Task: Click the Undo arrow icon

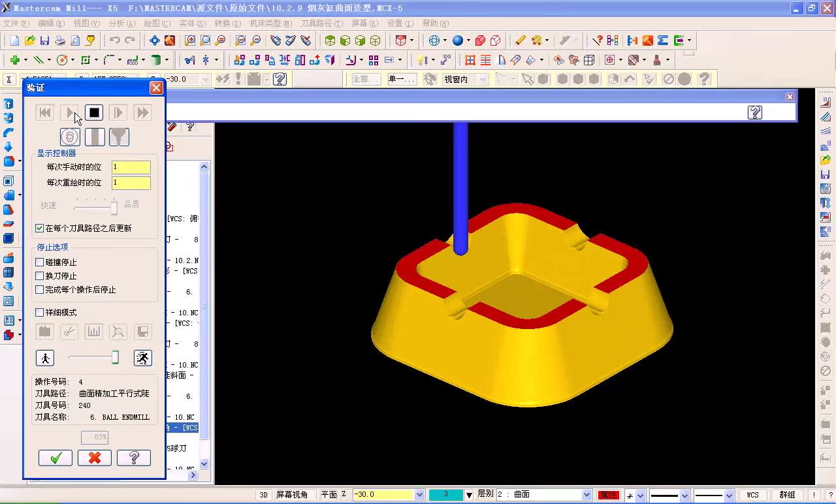Action: [115, 40]
